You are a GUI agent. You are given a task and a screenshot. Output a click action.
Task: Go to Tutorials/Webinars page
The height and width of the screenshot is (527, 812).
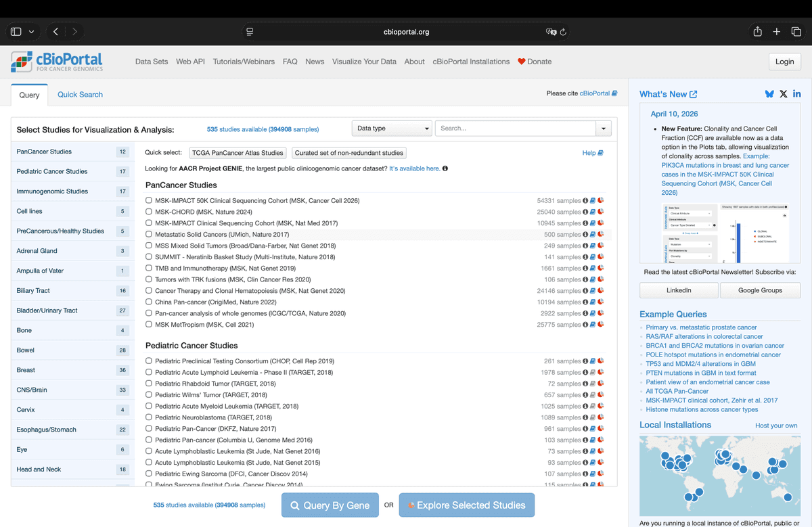click(x=244, y=62)
